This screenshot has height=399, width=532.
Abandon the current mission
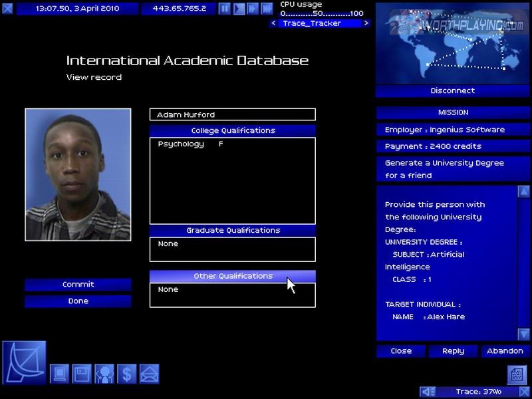pyautogui.click(x=505, y=351)
